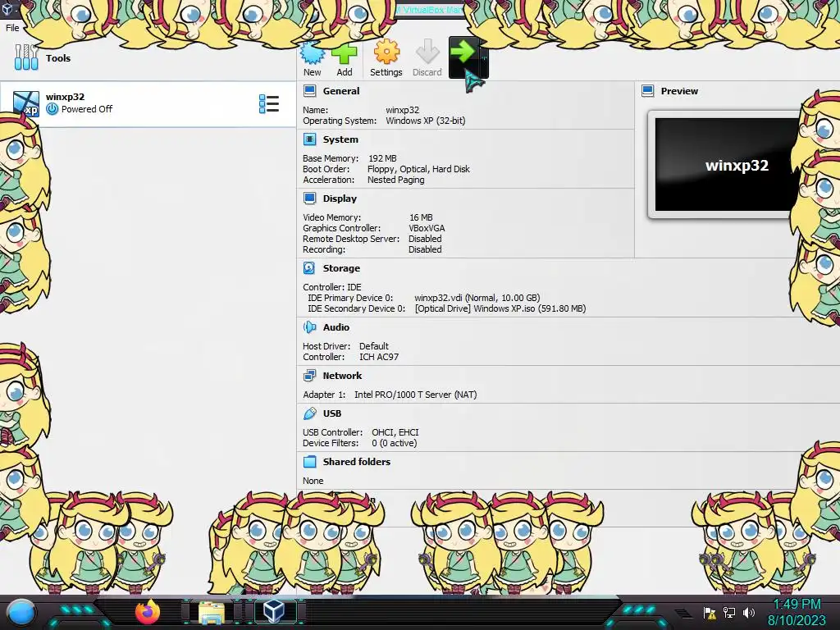
Task: Open the General section header
Action: [x=340, y=91]
